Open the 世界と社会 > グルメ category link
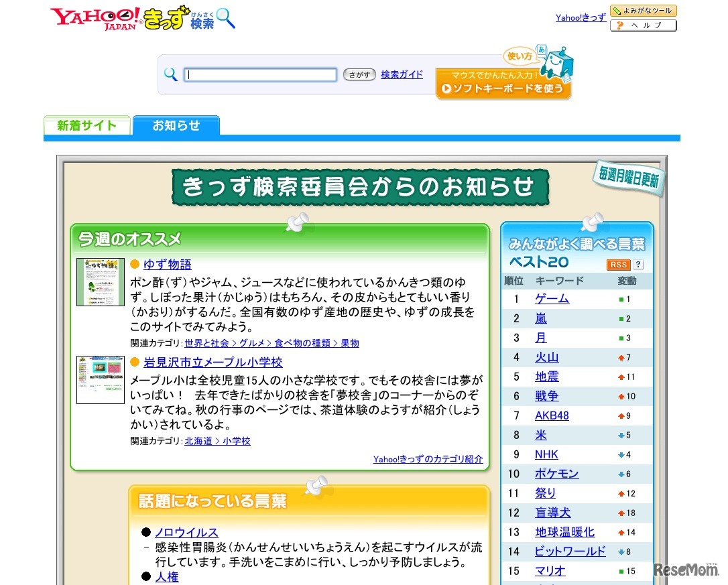Image resolution: width=728 pixels, height=585 pixels. 271,343
